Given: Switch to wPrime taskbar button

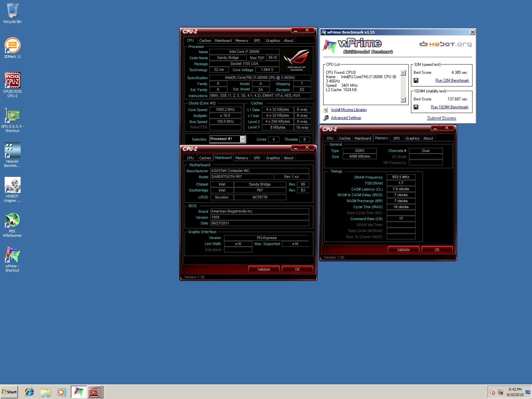Looking at the screenshot, I should pyautogui.click(x=78, y=392).
